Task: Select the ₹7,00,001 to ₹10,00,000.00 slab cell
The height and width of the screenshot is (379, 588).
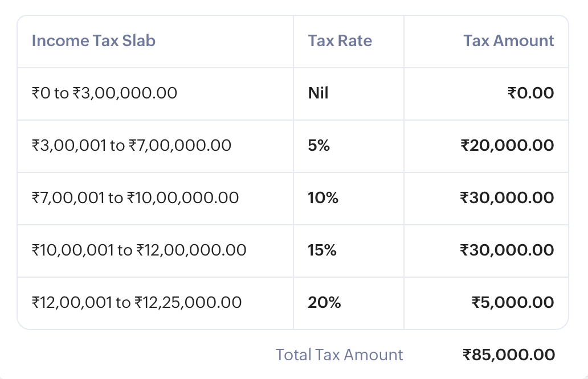Action: pyautogui.click(x=135, y=198)
